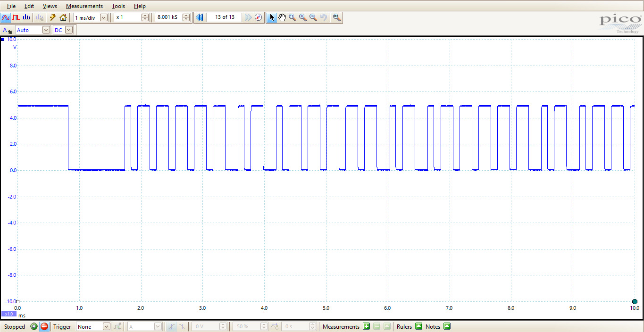Viewport: 644px width, 332px height.
Task: Open the Edit menu
Action: point(29,6)
